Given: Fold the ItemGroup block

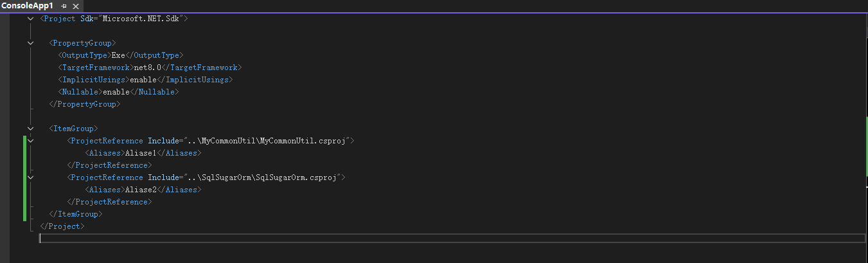Looking at the screenshot, I should click(x=30, y=129).
